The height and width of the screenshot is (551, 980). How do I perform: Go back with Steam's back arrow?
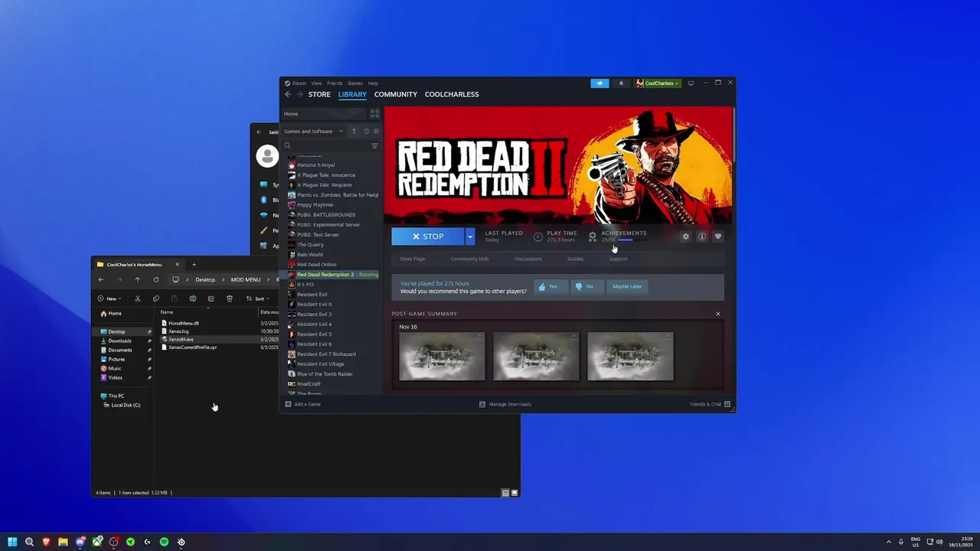tap(288, 94)
